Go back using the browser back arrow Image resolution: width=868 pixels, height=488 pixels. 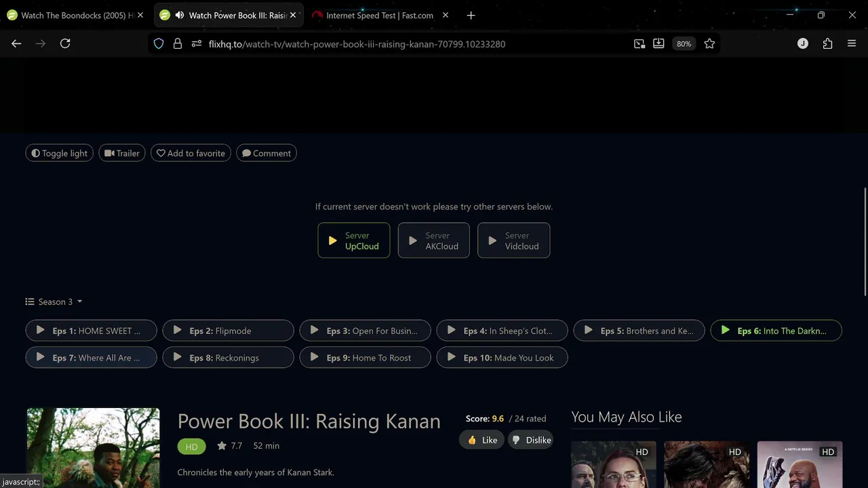click(x=16, y=43)
